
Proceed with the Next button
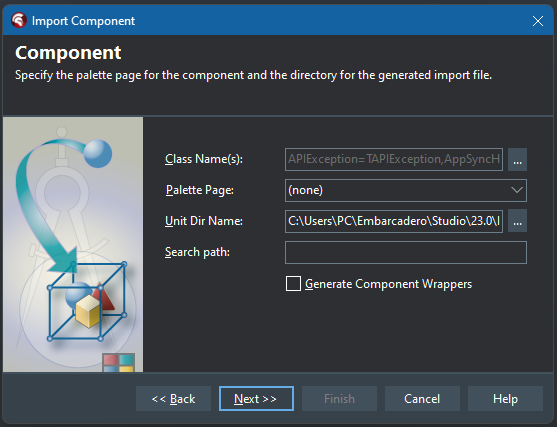pyautogui.click(x=256, y=399)
